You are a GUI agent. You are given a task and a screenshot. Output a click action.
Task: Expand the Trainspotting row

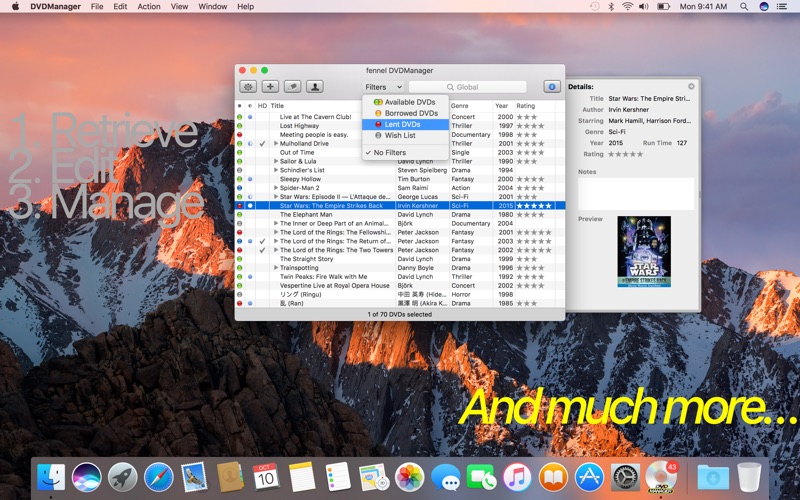click(x=276, y=268)
